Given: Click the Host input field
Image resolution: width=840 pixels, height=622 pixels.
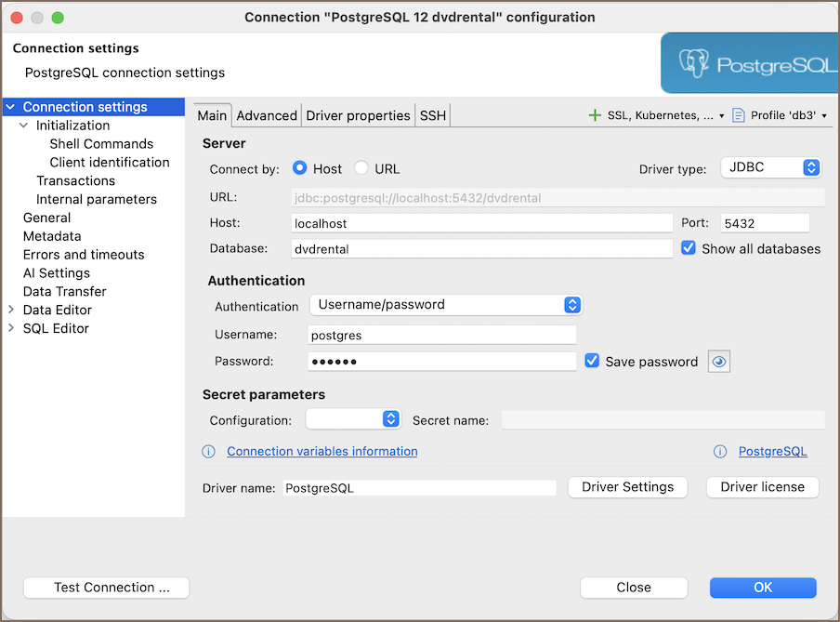Looking at the screenshot, I should pos(480,223).
